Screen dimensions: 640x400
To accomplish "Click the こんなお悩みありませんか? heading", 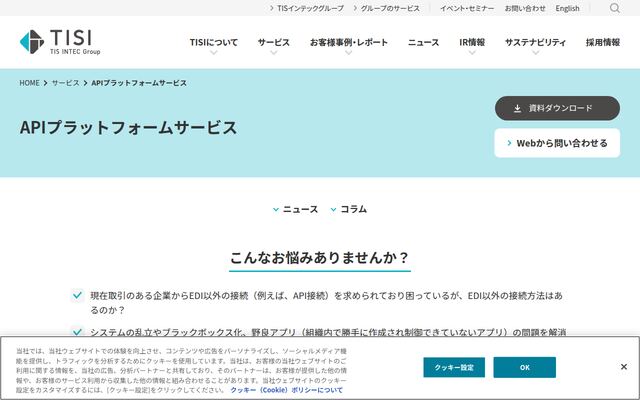I will click(x=320, y=258).
